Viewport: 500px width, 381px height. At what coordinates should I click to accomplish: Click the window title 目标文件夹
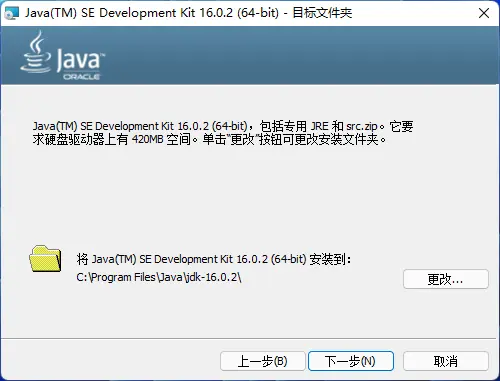click(x=322, y=13)
